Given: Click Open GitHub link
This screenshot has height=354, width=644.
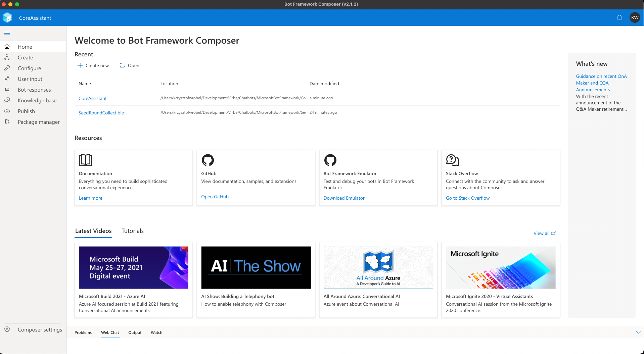Looking at the screenshot, I should [x=215, y=197].
